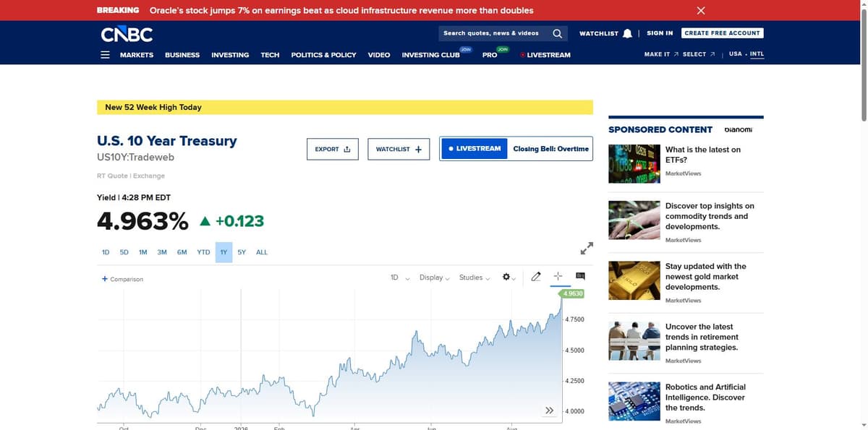Open 'Stay updated with the newest gold' article

coord(706,277)
